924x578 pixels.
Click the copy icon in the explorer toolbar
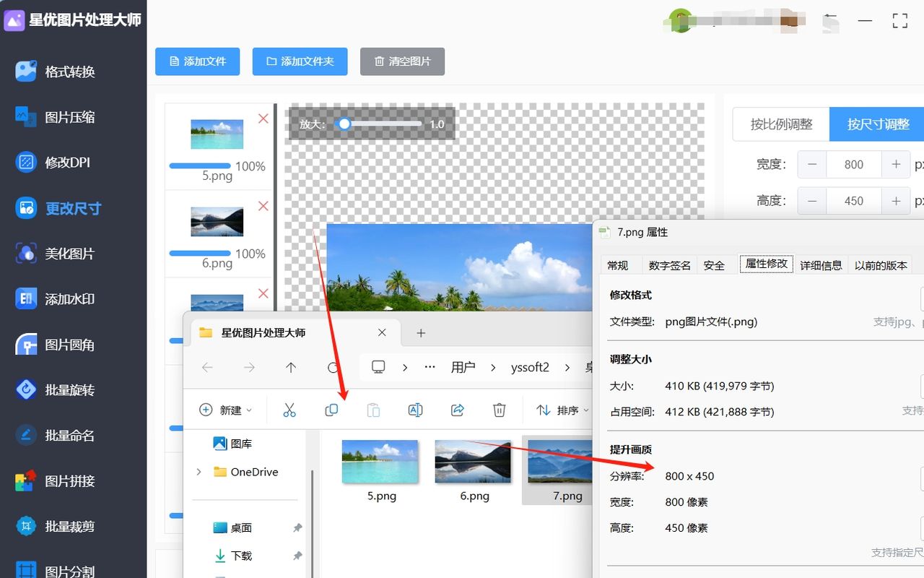[331, 410]
